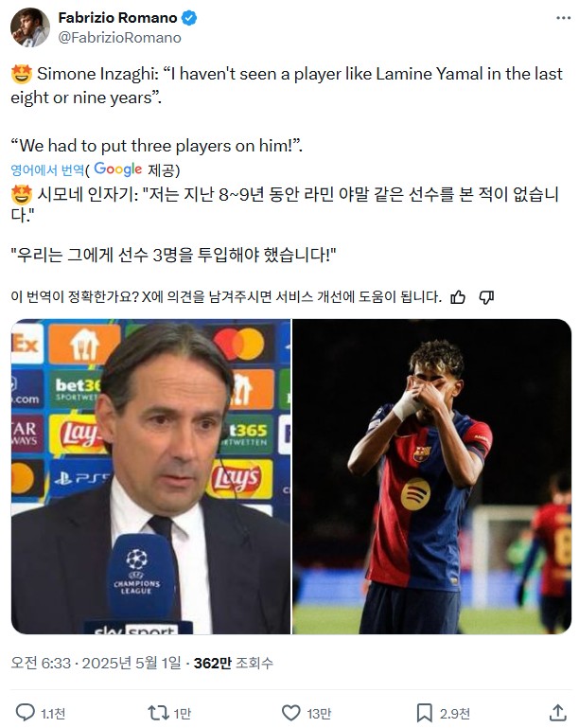
Task: Click the Google logo in translation credit
Action: pyautogui.click(x=118, y=169)
